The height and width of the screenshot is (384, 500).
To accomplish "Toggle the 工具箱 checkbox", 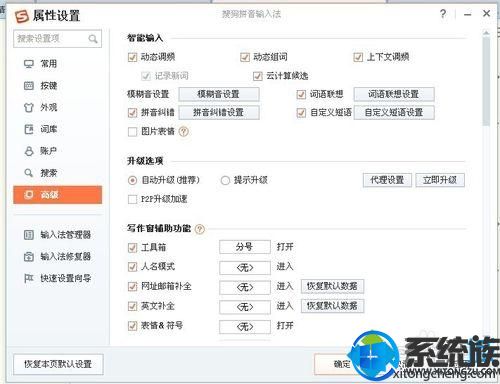I will (x=132, y=247).
